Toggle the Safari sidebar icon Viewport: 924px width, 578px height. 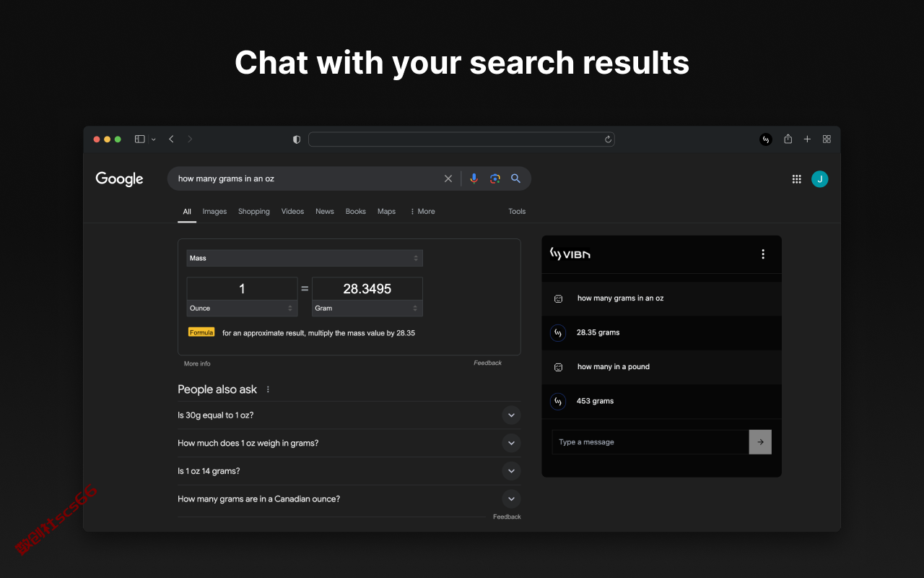coord(140,139)
